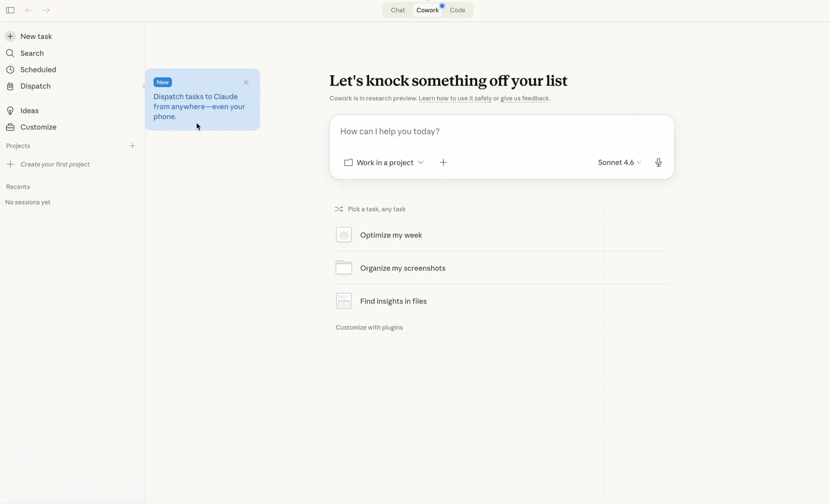Click the back navigation arrow
Viewport: 830px width, 504px height.
tap(29, 10)
